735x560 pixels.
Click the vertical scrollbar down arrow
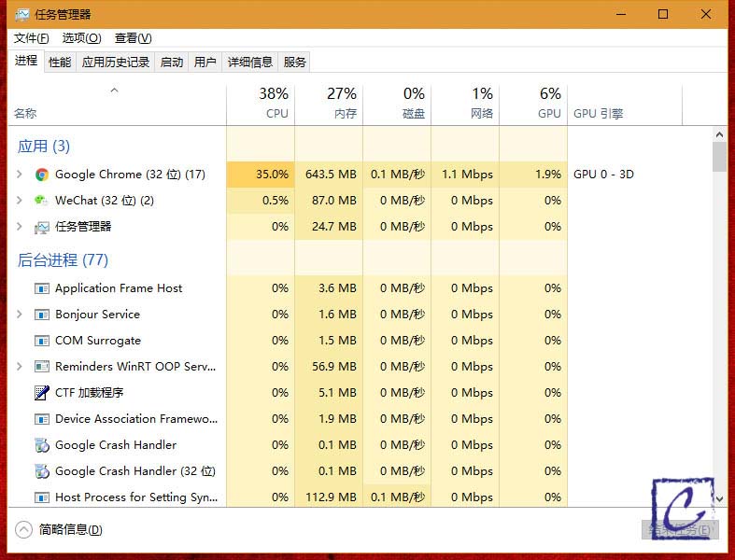click(719, 499)
